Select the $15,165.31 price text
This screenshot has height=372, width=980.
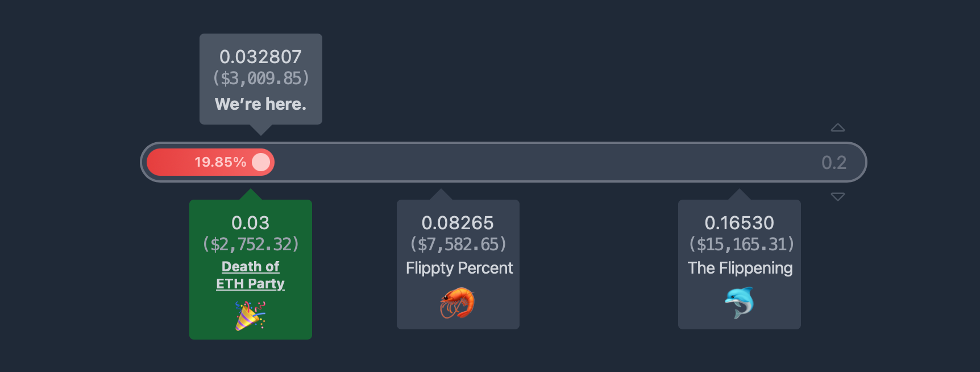(741, 244)
